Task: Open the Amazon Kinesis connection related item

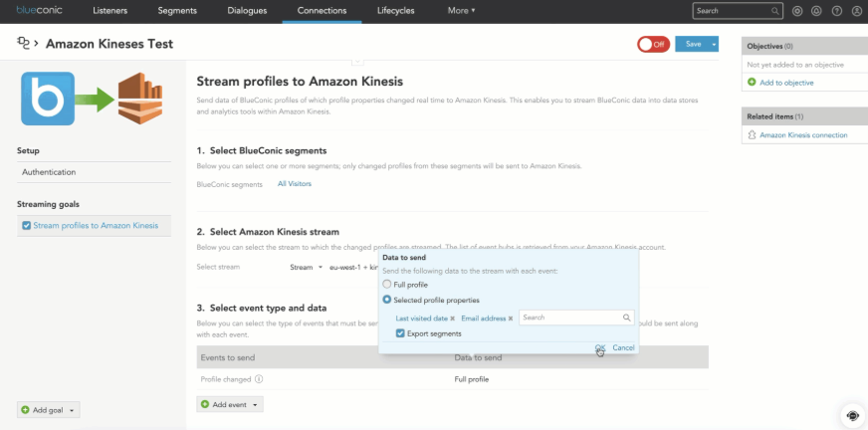Action: [x=803, y=135]
